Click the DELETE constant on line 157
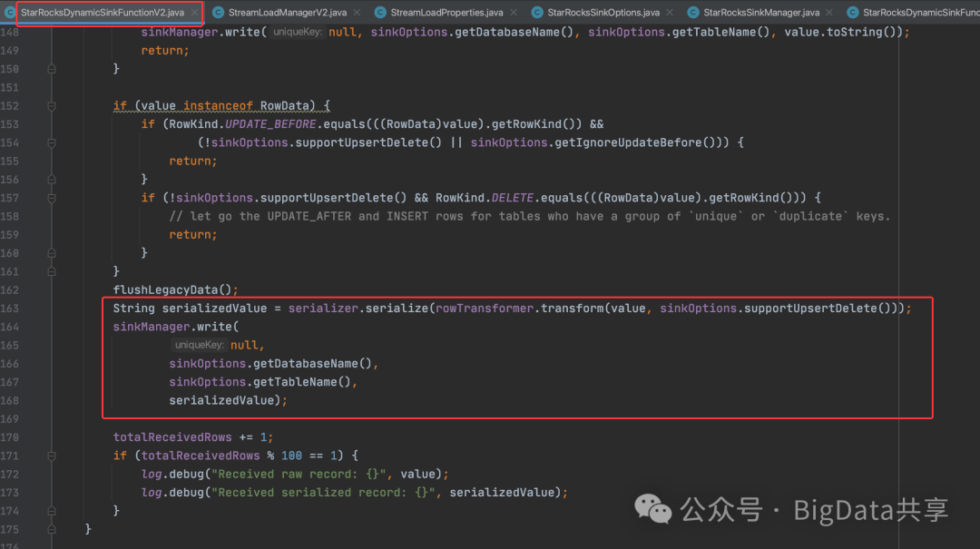Image resolution: width=980 pixels, height=549 pixels. pos(513,198)
